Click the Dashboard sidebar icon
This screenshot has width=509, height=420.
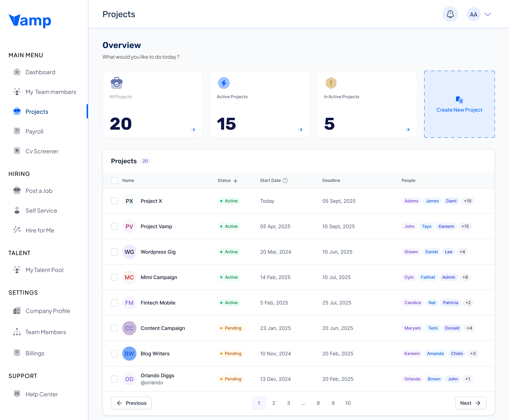tap(17, 72)
